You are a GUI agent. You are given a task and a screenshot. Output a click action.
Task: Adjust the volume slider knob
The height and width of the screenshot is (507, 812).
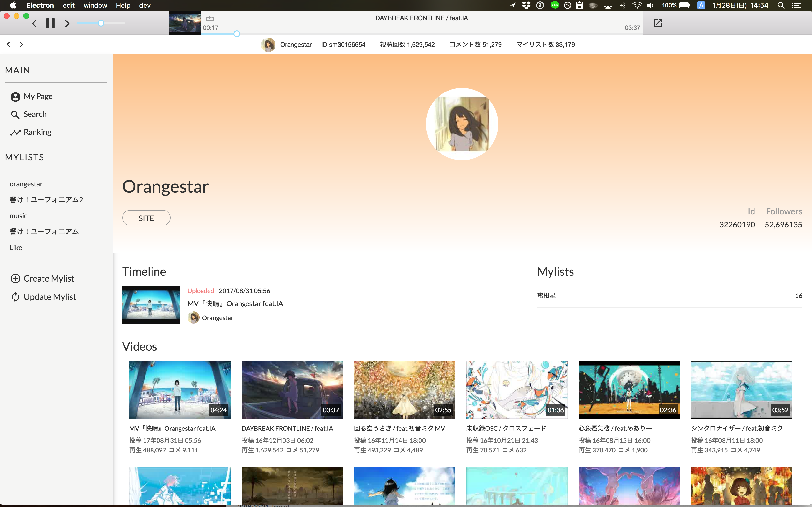click(101, 23)
